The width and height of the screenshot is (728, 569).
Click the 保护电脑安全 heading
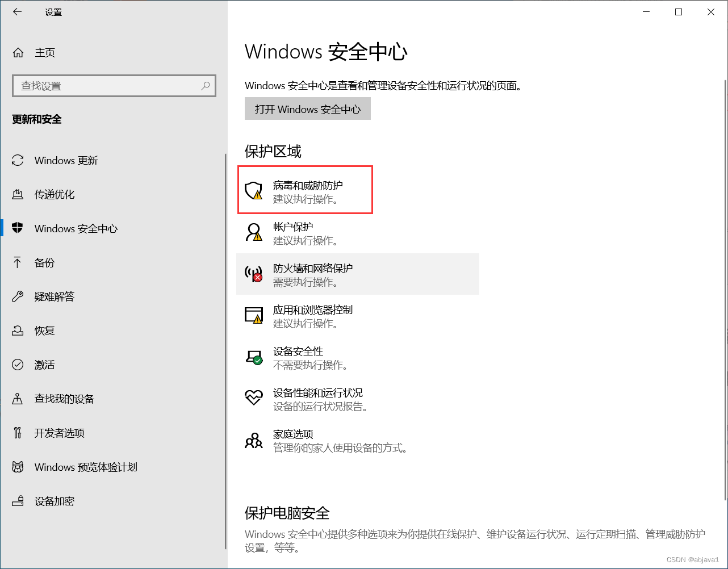[287, 513]
